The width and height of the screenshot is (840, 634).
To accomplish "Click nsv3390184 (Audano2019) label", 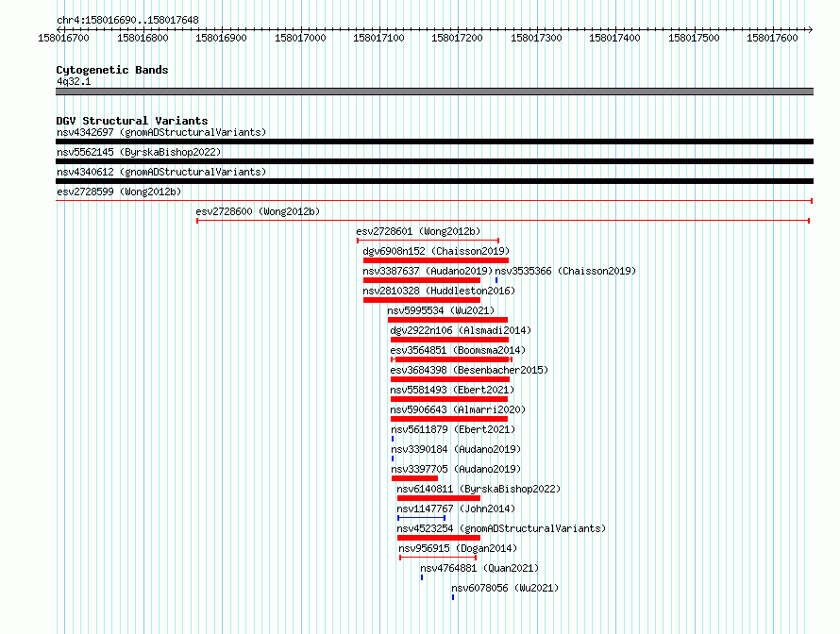I will (x=456, y=449).
